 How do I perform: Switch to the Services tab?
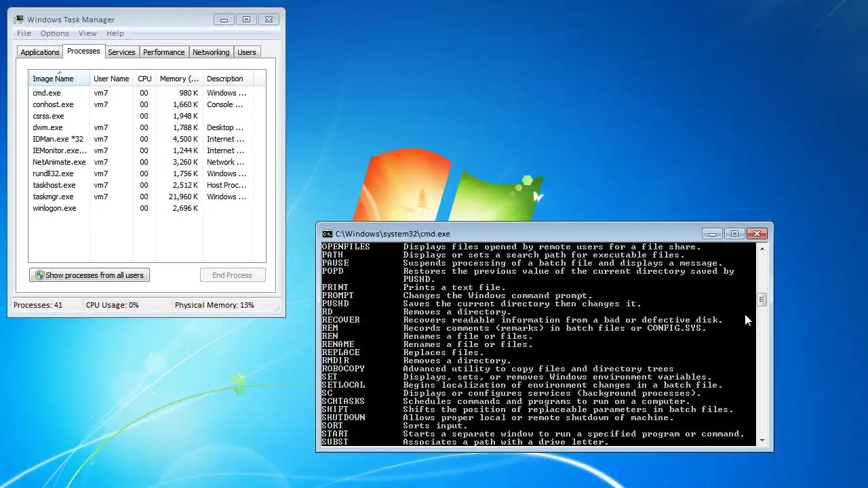[x=121, y=52]
